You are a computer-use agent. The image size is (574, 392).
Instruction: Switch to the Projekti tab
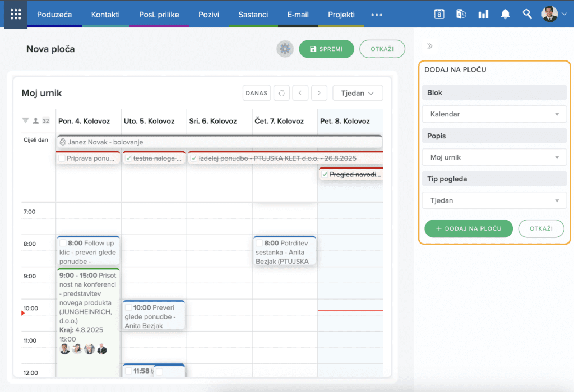click(x=341, y=15)
